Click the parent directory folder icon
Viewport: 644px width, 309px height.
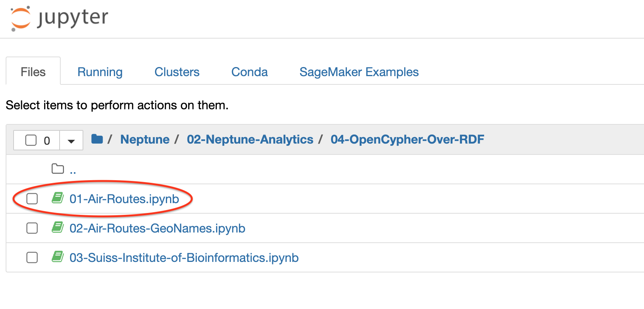58,169
